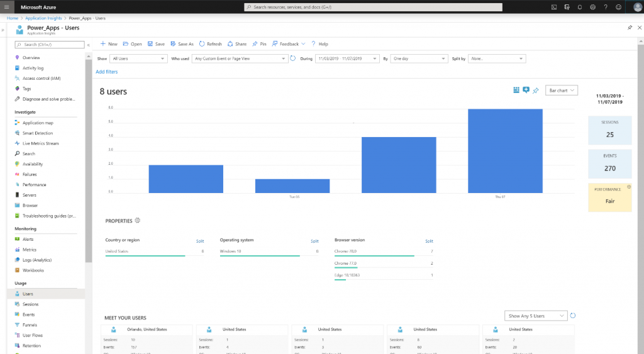
Task: Click Split for Browser version
Action: (x=429, y=241)
